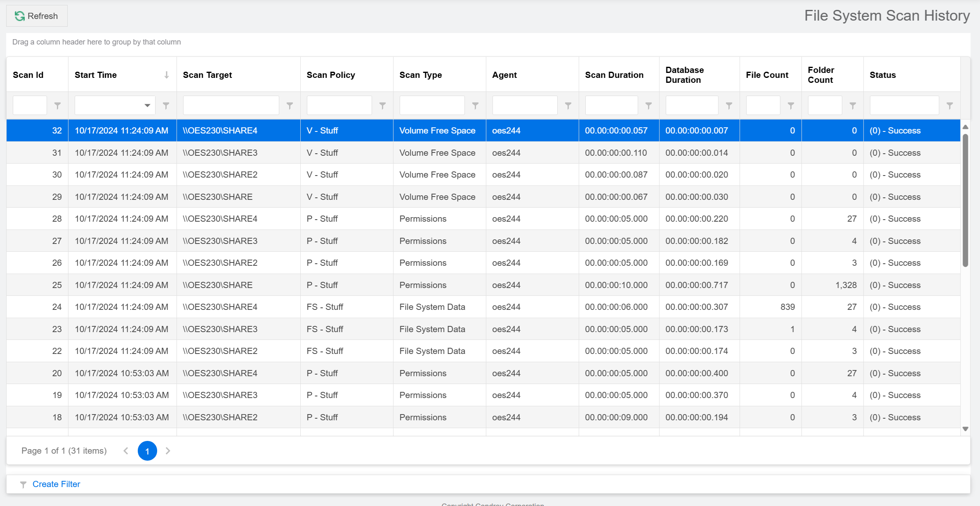Viewport: 980px width, 506px height.
Task: Toggle the Start Time sort arrow
Action: (x=167, y=75)
